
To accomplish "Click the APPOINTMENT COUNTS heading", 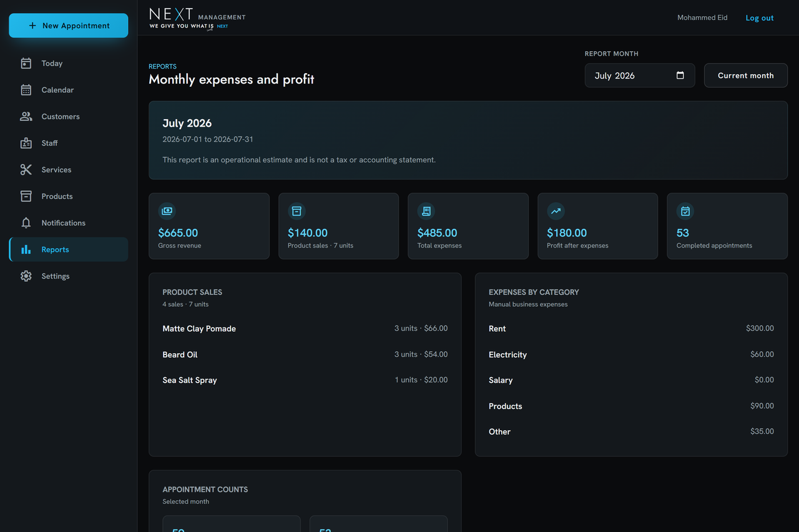I will [x=205, y=490].
